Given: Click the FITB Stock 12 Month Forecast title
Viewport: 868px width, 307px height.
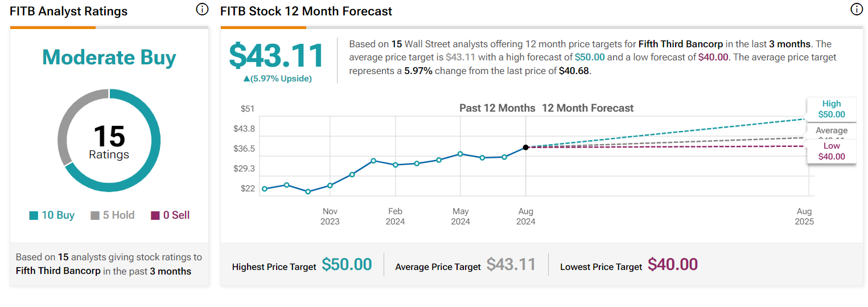Looking at the screenshot, I should (x=306, y=11).
